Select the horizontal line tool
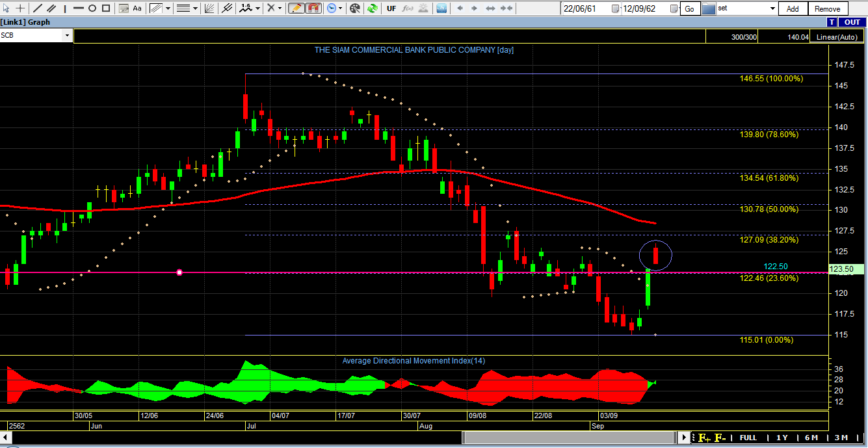868x448 pixels. [x=78, y=8]
